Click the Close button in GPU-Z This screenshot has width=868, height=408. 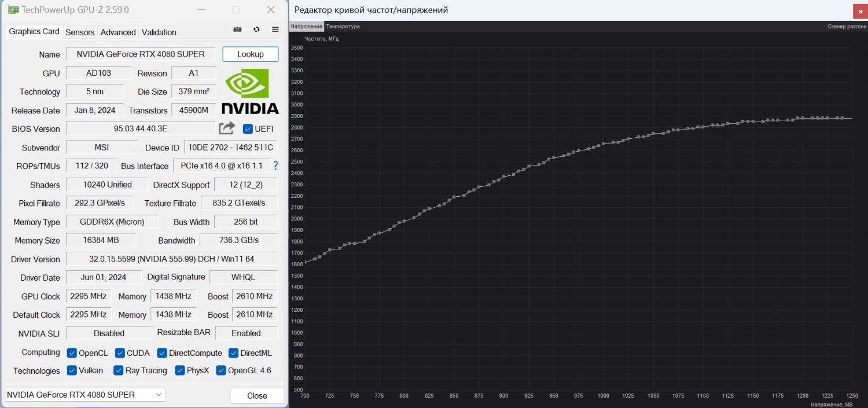point(257,396)
